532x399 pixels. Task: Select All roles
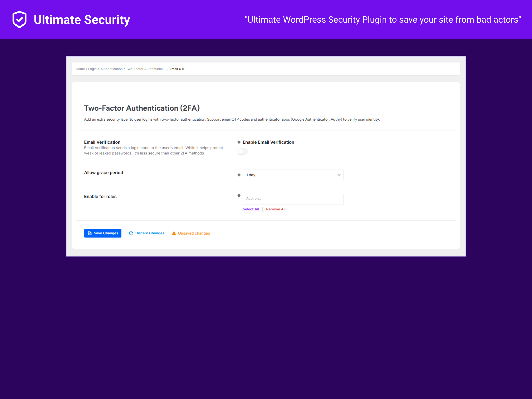(x=251, y=209)
